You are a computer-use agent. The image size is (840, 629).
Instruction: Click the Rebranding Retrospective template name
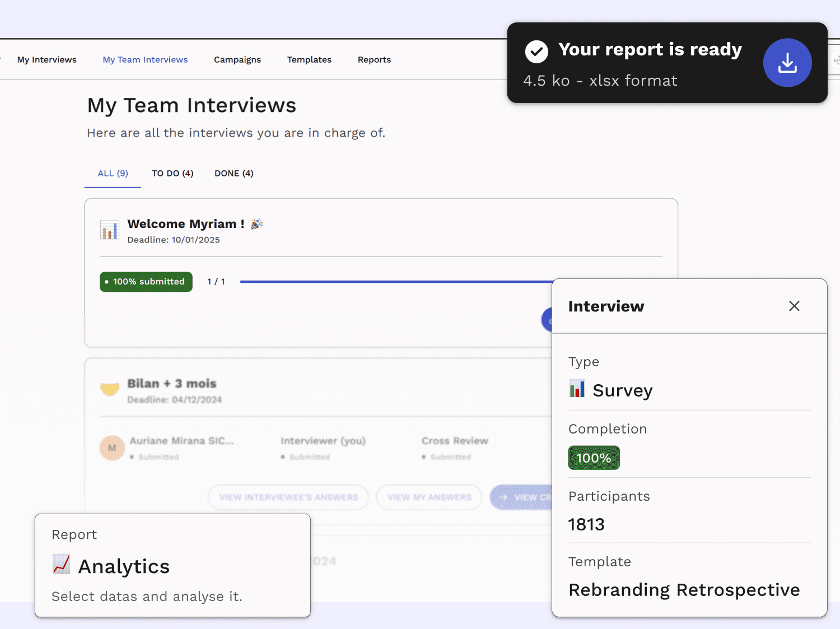click(x=684, y=590)
